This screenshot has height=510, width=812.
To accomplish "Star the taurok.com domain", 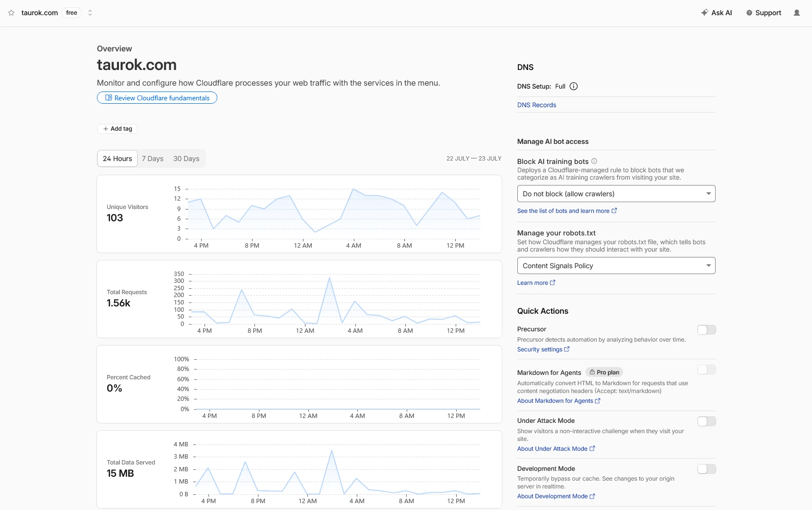I will (x=11, y=13).
